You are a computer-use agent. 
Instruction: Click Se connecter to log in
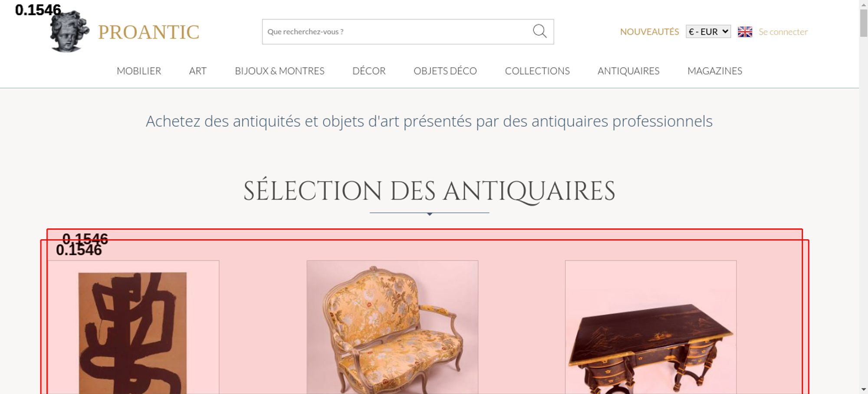[x=783, y=32]
